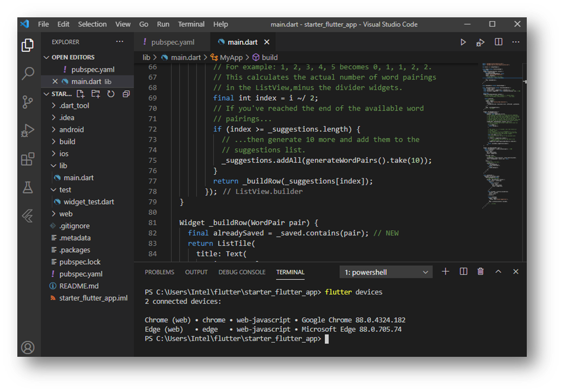Close the main.dart editor tab
Image resolution: width=562 pixels, height=392 pixels.
pyautogui.click(x=267, y=42)
